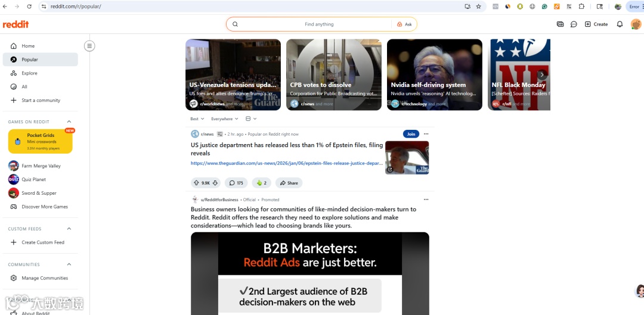Click the browser address bar URL
Viewport: 644px width, 315px height.
(76, 7)
